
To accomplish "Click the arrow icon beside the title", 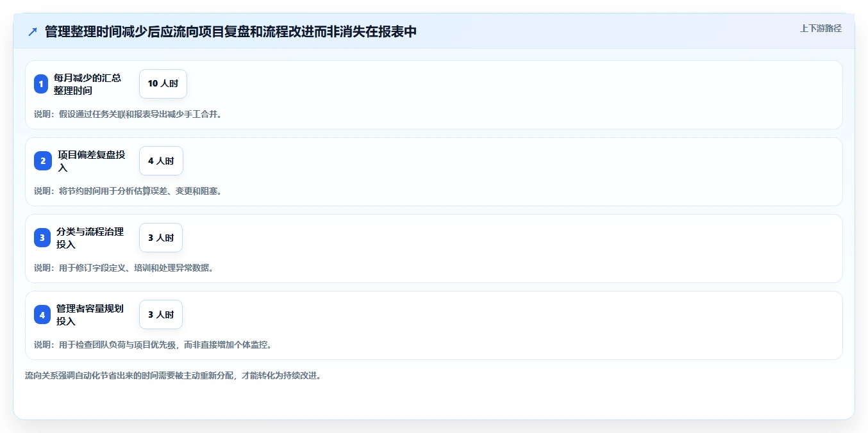I will point(33,32).
